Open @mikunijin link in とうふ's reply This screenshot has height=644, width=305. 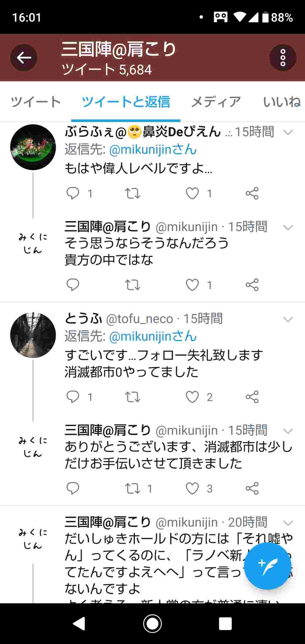coord(153,336)
